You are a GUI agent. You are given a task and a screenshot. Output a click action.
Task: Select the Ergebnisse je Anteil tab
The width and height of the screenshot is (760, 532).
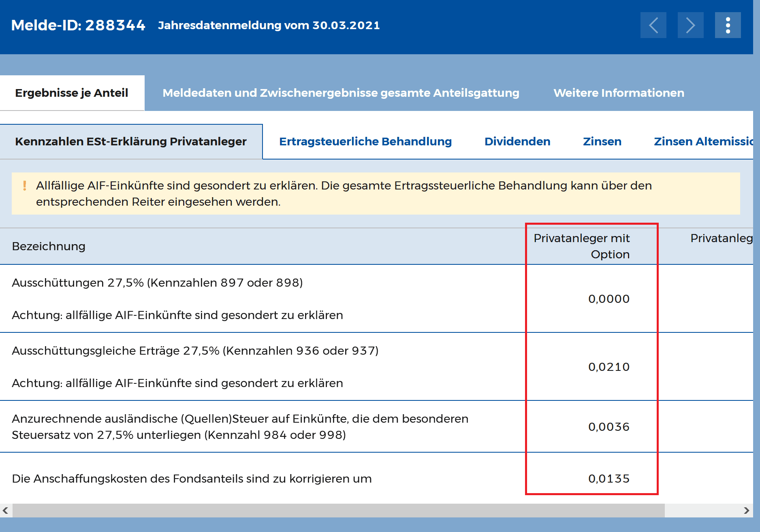click(72, 93)
